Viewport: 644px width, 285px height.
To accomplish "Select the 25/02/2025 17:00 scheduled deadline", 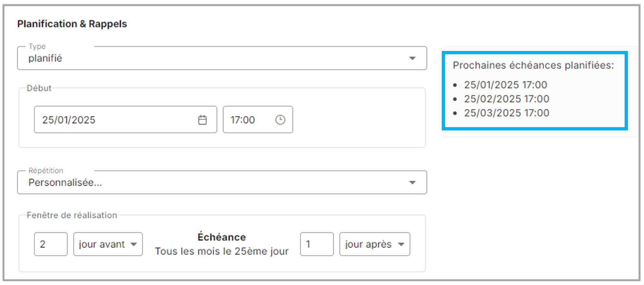I will [x=506, y=99].
